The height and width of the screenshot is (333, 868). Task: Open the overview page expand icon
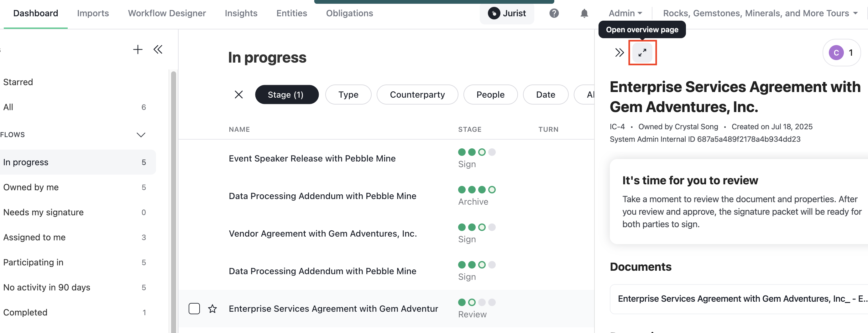pyautogui.click(x=642, y=53)
